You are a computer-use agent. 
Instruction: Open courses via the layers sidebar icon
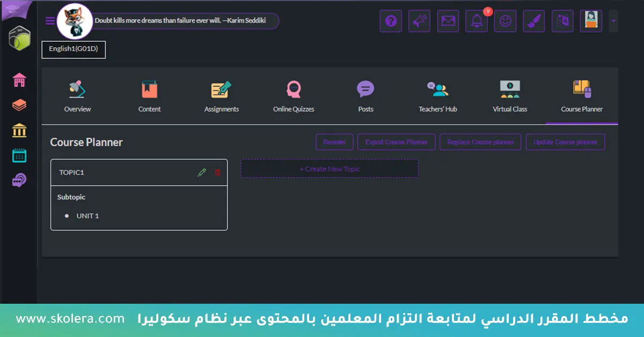coord(19,105)
